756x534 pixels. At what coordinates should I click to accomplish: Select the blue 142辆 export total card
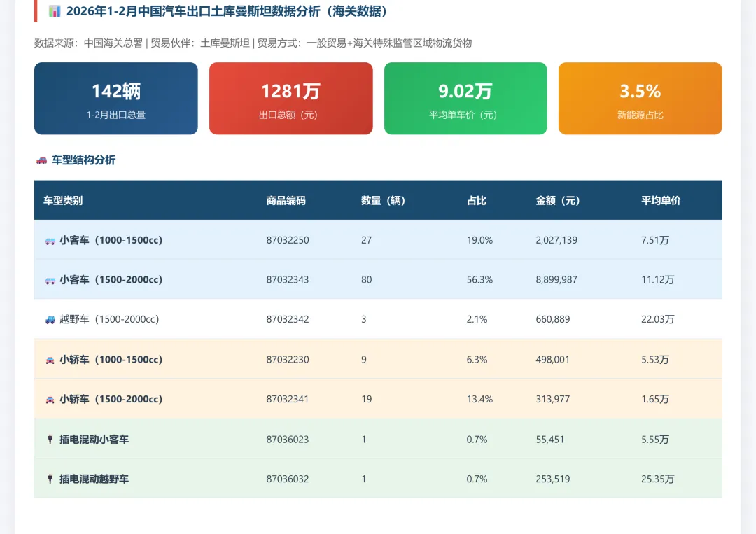pos(115,98)
